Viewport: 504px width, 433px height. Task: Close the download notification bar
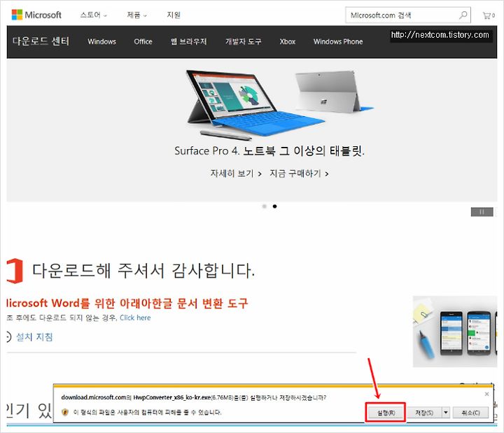[486, 394]
